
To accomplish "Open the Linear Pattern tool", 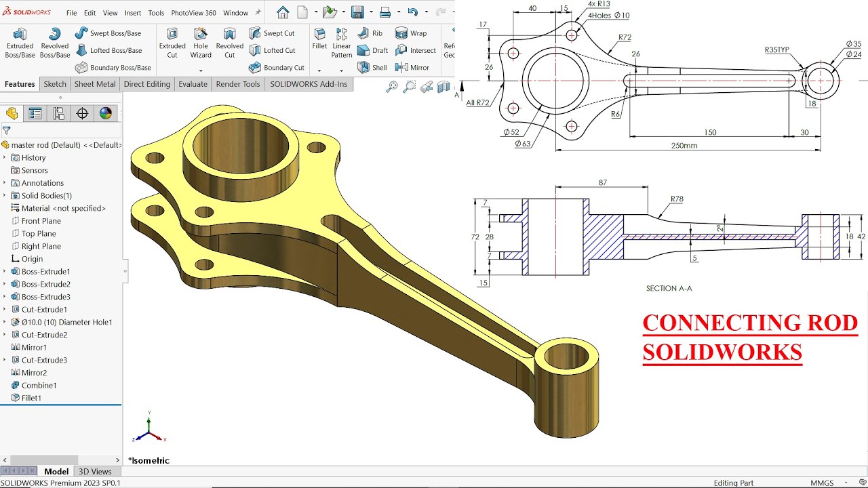I will [342, 43].
